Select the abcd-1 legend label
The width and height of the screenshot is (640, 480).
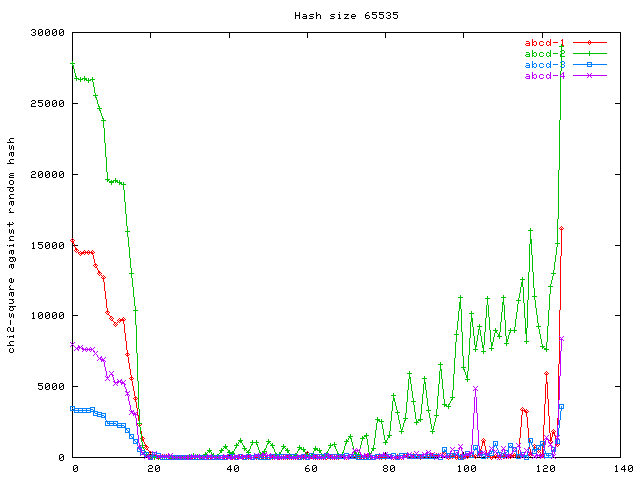click(545, 43)
